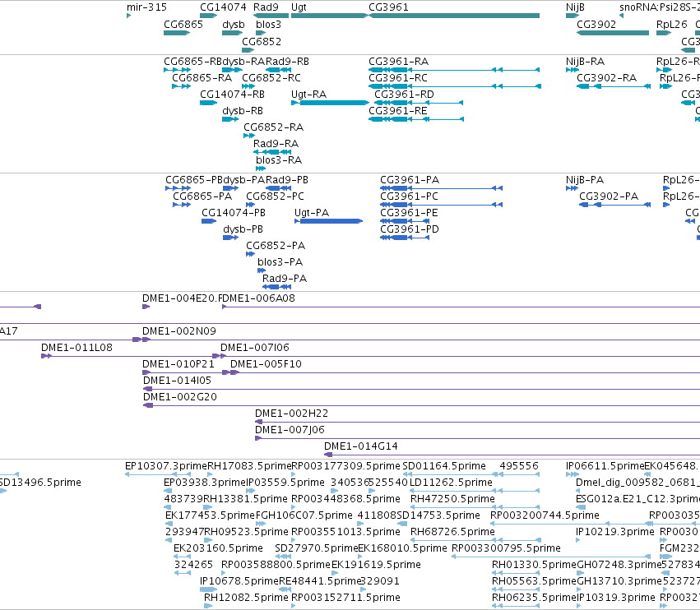
Task: Click the CG6865-RA transcript label
Action: coord(202,77)
